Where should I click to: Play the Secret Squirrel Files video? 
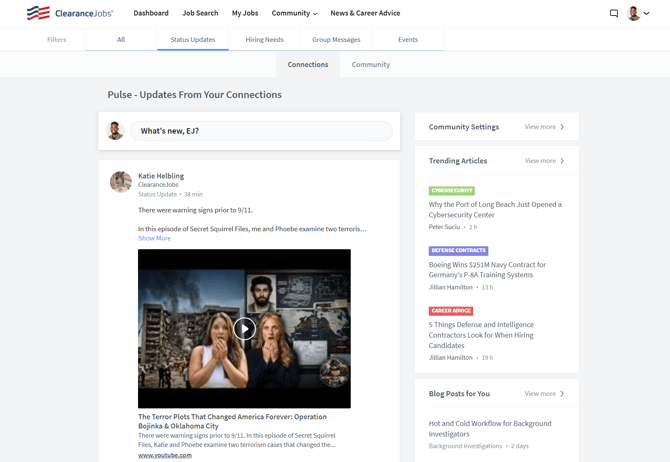point(244,329)
